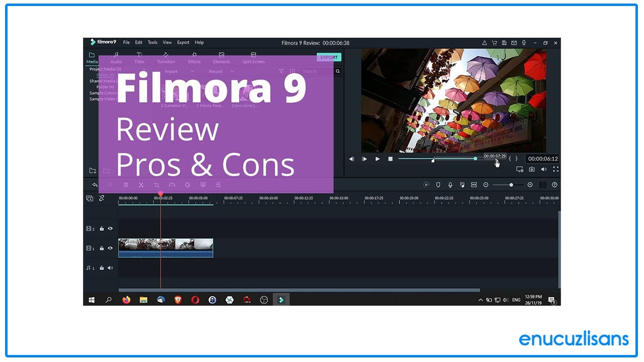Switch to the Transitions tab
The width and height of the screenshot is (644, 362).
(x=166, y=58)
